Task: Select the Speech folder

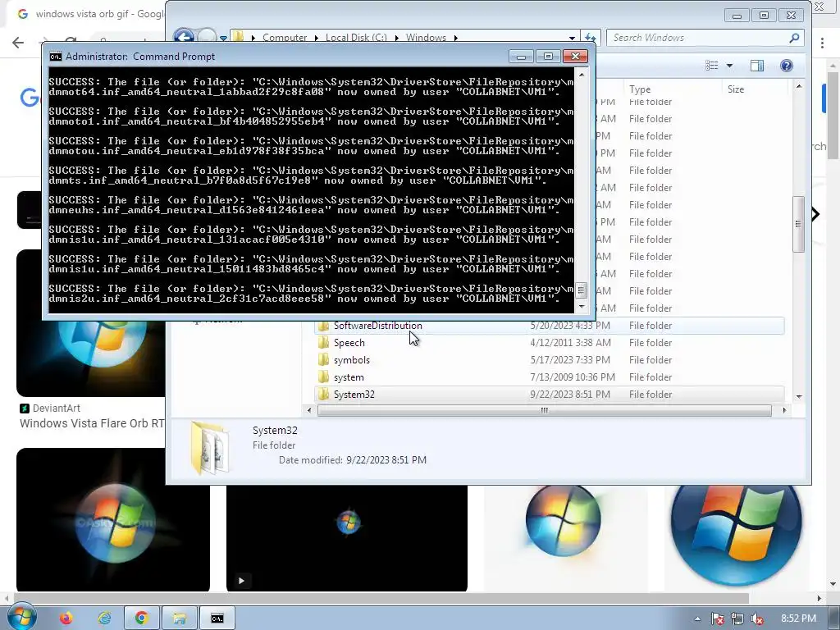Action: [x=550, y=342]
